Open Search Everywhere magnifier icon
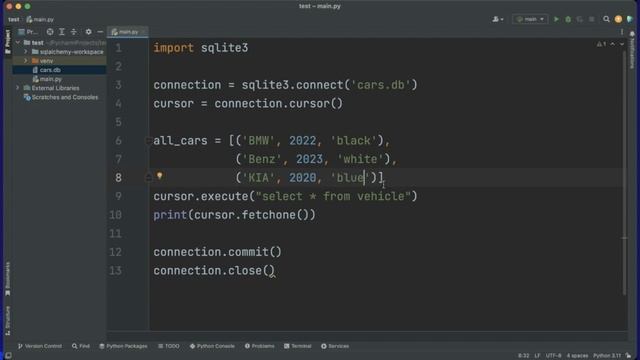 (x=606, y=19)
